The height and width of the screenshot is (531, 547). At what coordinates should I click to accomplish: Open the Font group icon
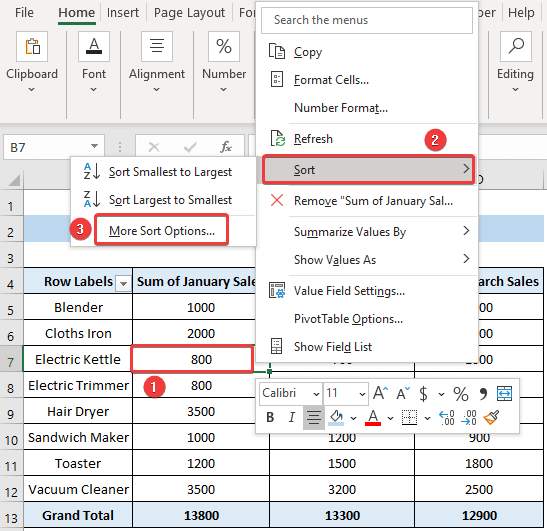94,46
